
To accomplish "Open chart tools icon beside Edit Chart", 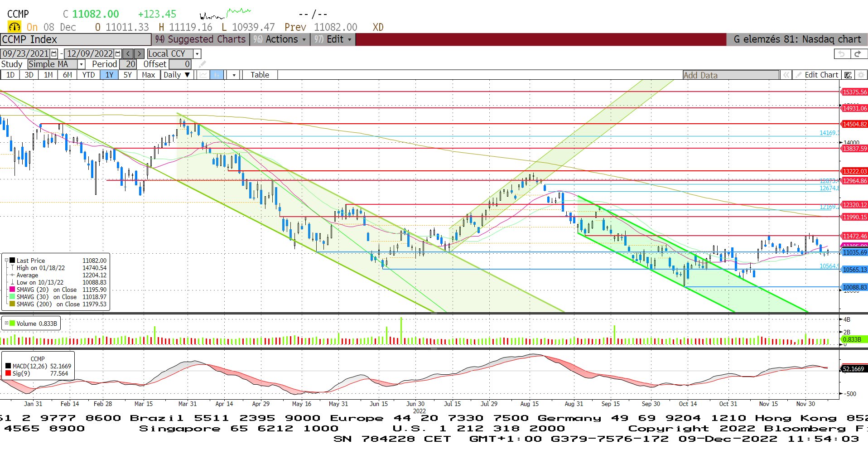I will point(848,75).
